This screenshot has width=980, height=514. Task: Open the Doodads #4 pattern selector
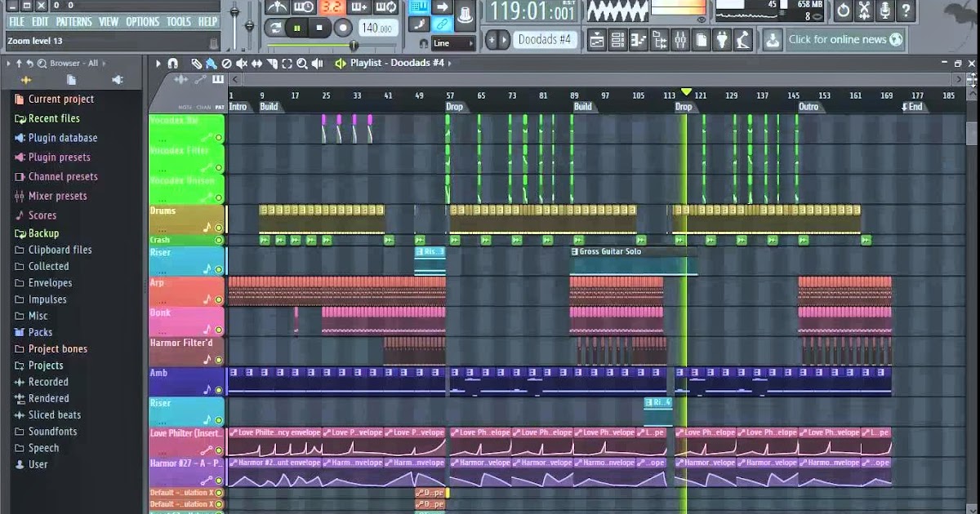point(546,39)
